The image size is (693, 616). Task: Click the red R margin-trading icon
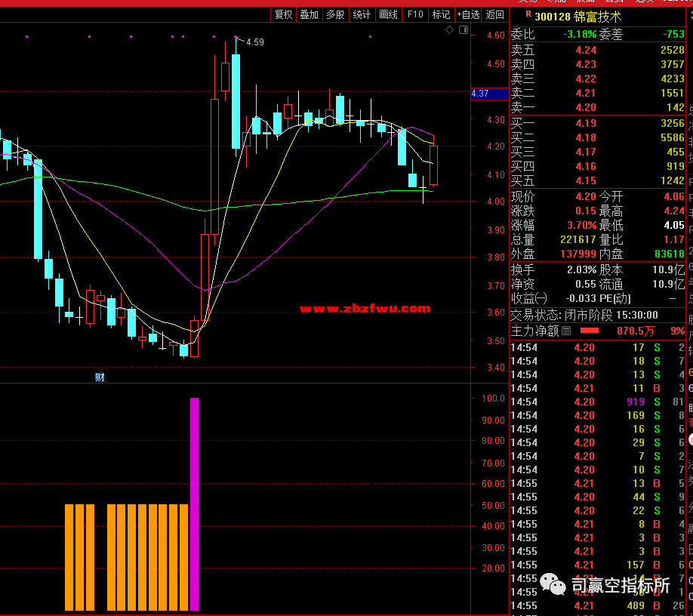pyautogui.click(x=528, y=14)
